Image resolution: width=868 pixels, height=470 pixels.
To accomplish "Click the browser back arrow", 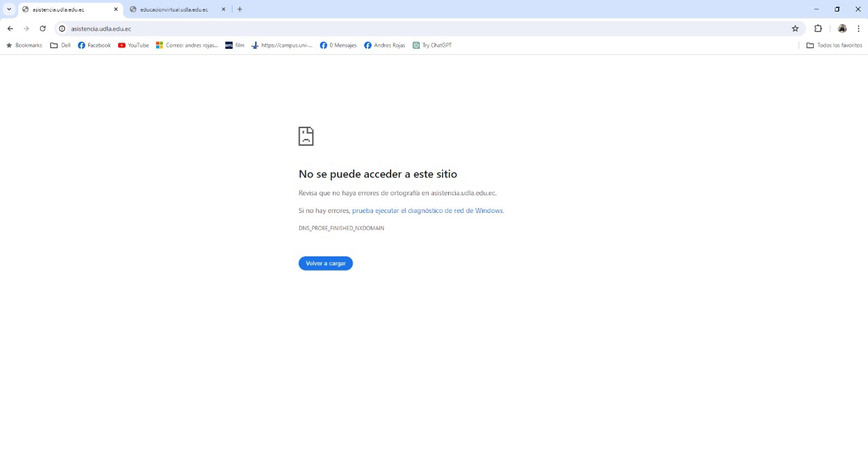I will click(x=10, y=28).
